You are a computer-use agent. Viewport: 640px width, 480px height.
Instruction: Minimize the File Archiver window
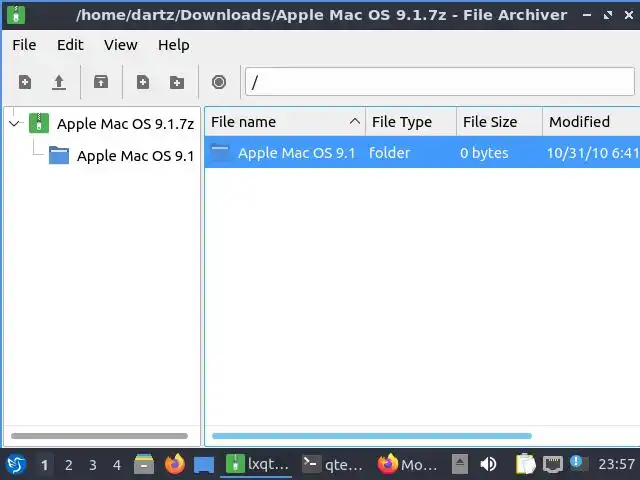[587, 15]
